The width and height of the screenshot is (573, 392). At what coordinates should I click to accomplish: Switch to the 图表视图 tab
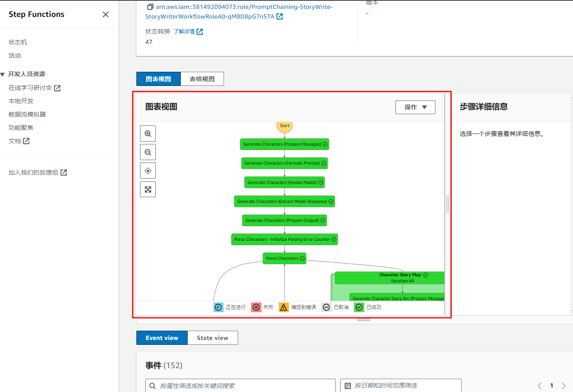pyautogui.click(x=159, y=79)
